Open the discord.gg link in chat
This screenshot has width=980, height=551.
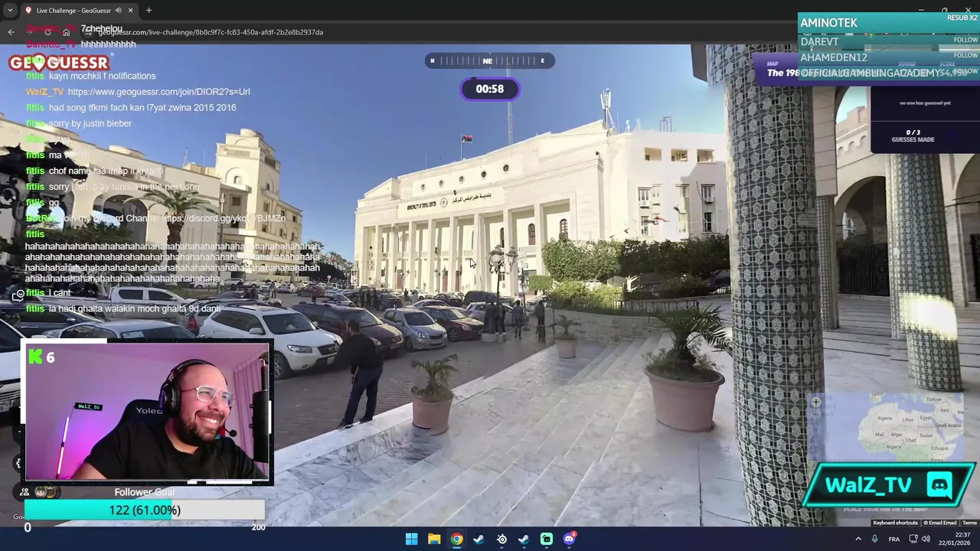[x=224, y=219]
